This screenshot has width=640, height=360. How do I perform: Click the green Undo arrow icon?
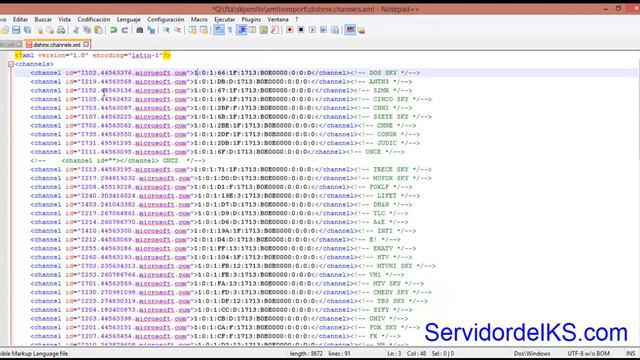[x=113, y=30]
